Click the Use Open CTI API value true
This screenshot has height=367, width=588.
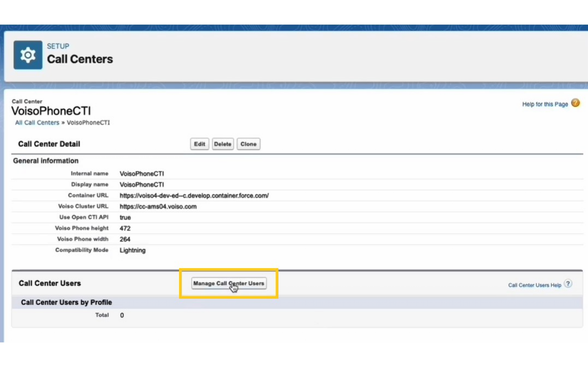pyautogui.click(x=125, y=218)
